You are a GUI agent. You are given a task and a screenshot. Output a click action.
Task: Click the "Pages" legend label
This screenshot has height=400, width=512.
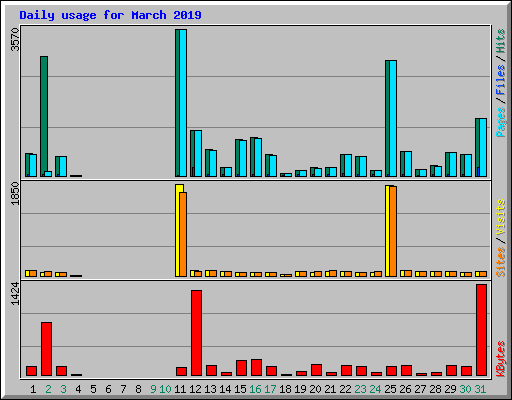tap(501, 122)
